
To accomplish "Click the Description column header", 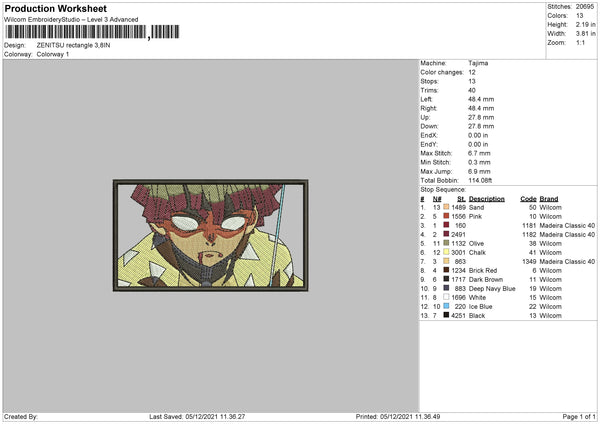I will click(x=486, y=199).
